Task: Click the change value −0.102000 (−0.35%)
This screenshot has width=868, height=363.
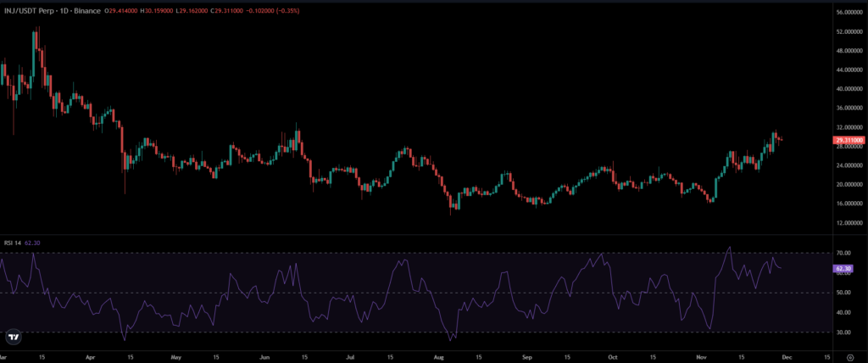Action: pyautogui.click(x=273, y=10)
